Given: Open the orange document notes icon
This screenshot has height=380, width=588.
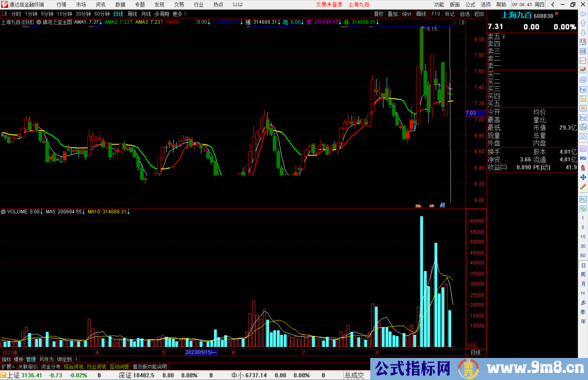Looking at the screenshot, I should 583,108.
